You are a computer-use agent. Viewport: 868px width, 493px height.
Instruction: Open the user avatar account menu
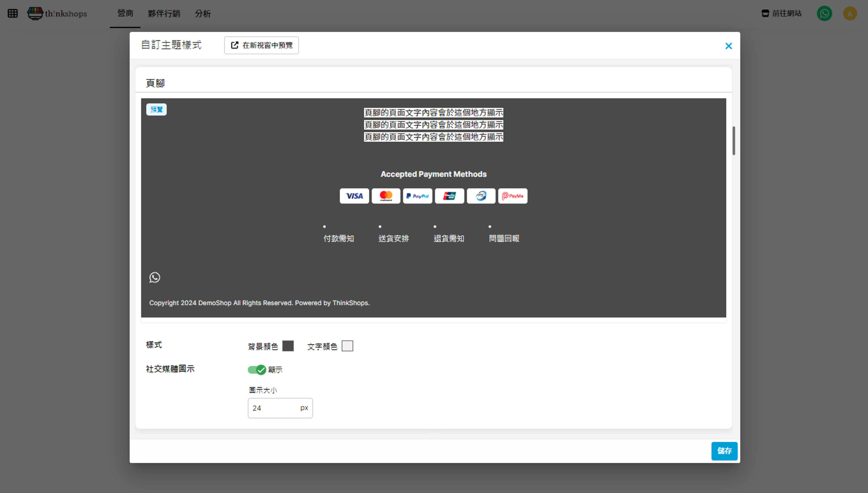(x=850, y=14)
